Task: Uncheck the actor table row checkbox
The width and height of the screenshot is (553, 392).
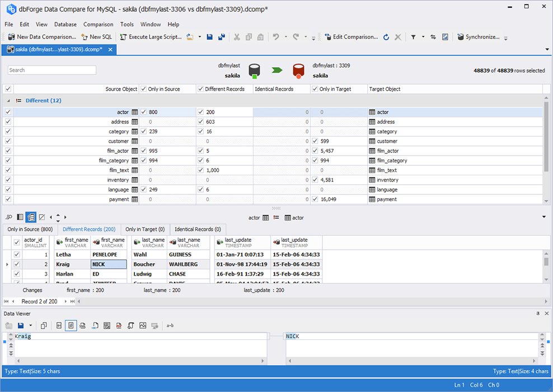Action: [x=8, y=112]
